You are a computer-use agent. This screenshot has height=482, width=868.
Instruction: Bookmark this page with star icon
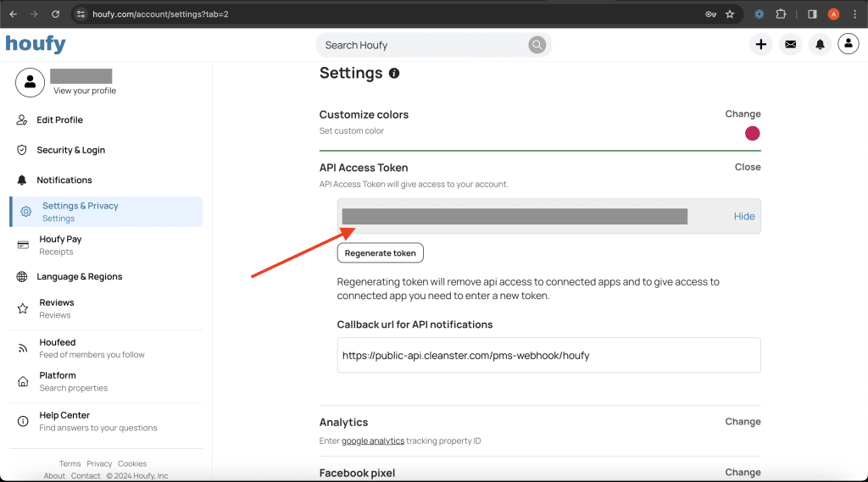click(730, 14)
